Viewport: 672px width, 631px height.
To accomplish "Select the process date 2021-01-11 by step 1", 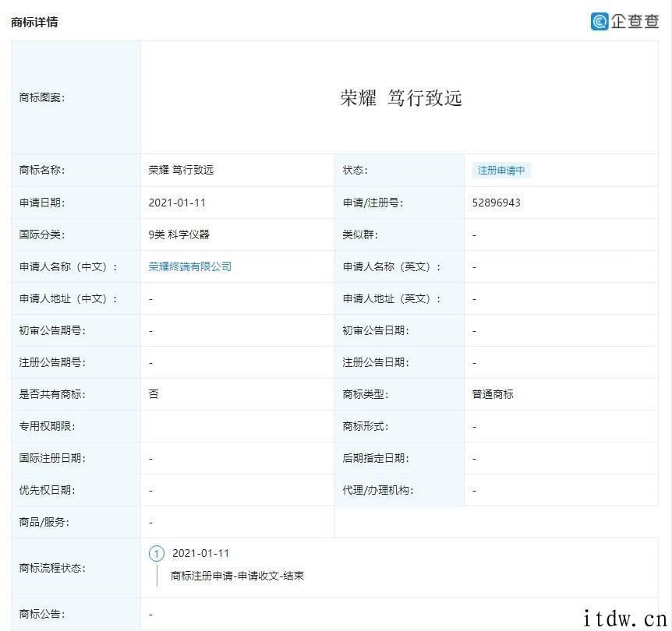I will (201, 553).
